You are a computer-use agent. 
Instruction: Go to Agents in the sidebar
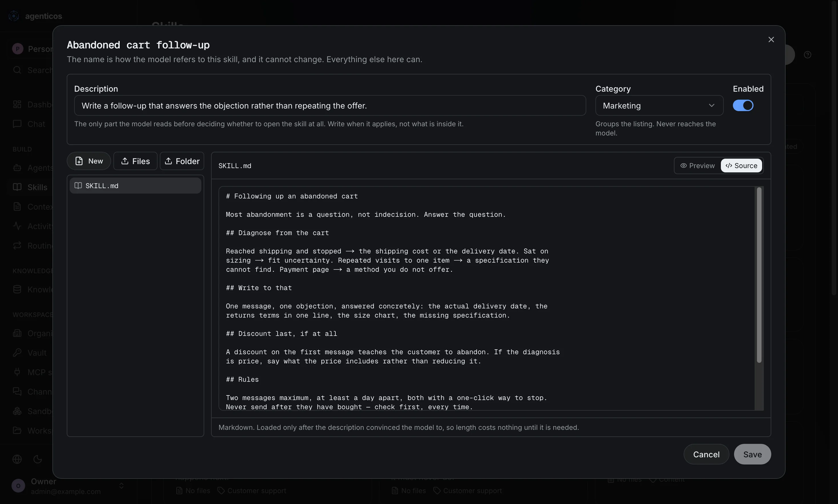33,168
